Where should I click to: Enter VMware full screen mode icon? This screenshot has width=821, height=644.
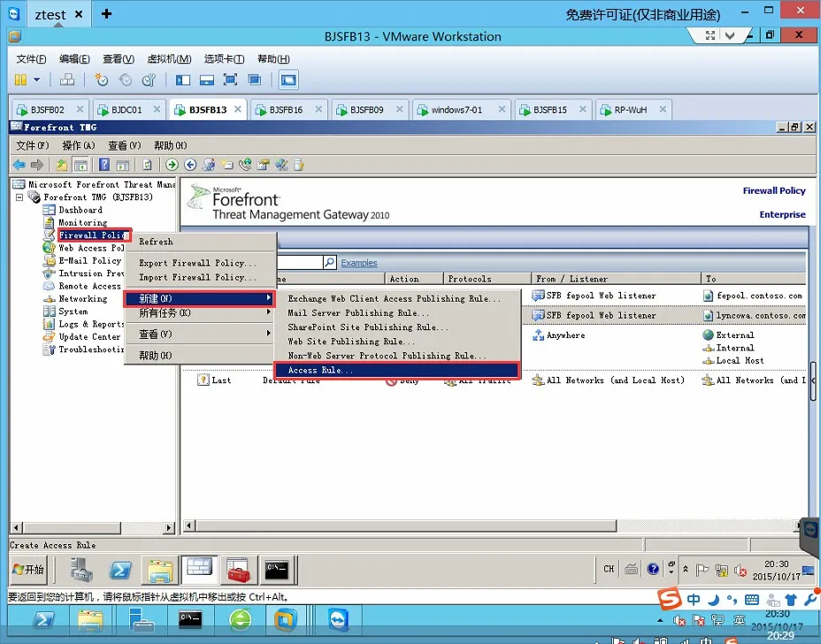click(230, 80)
